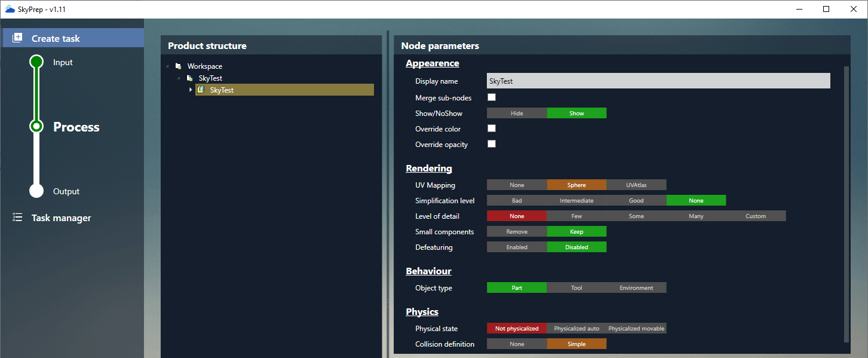Go to the Input step label
868x358 pixels.
click(x=63, y=62)
